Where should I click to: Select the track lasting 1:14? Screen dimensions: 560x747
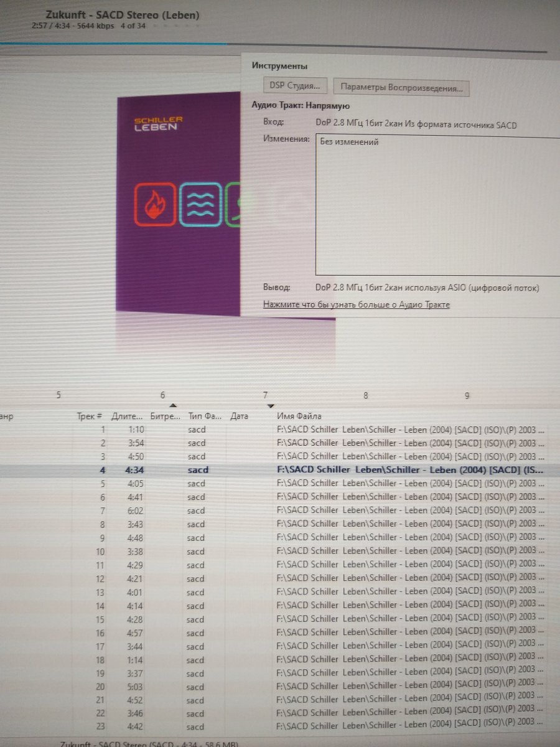(274, 660)
